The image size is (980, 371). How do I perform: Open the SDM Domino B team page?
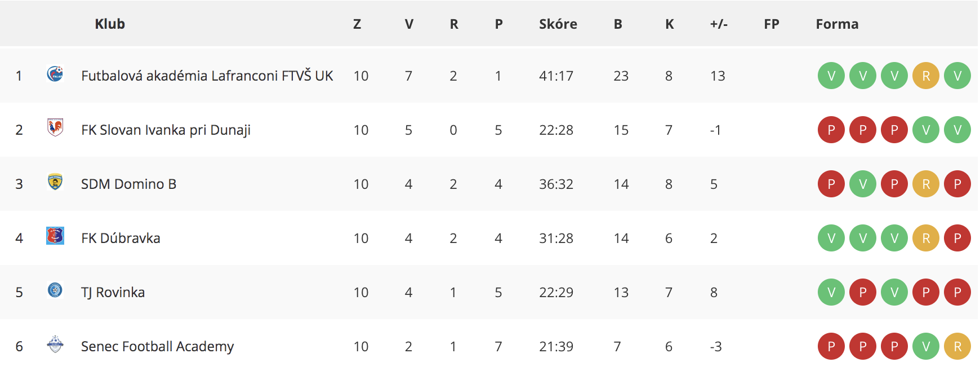point(128,184)
